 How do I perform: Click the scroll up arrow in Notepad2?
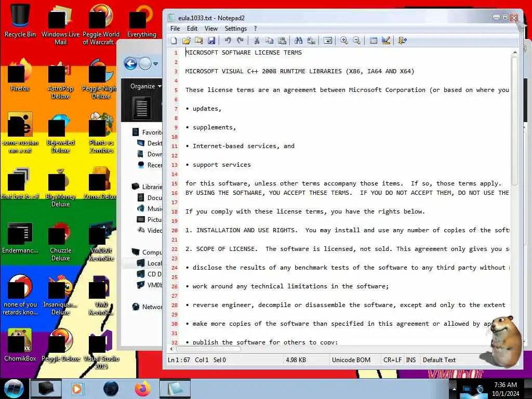coord(514,52)
